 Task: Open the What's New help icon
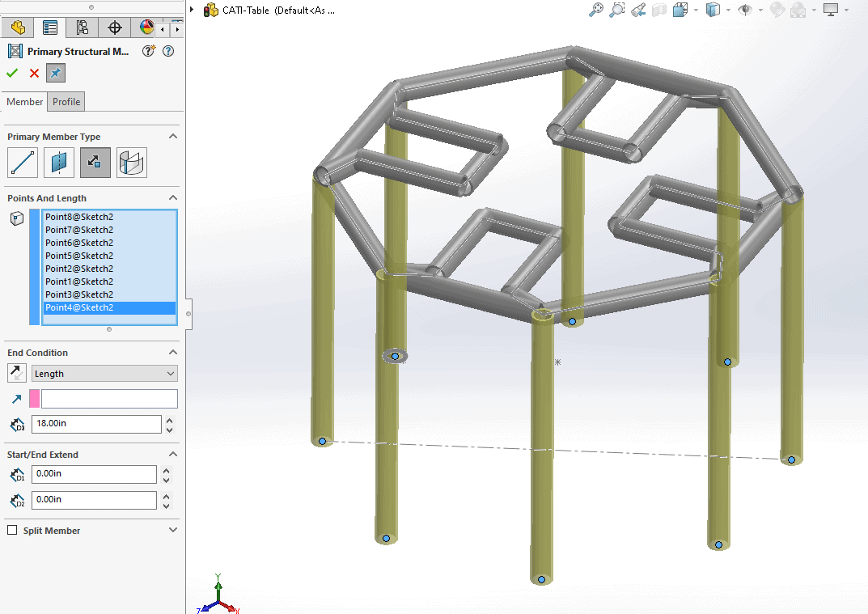[148, 51]
